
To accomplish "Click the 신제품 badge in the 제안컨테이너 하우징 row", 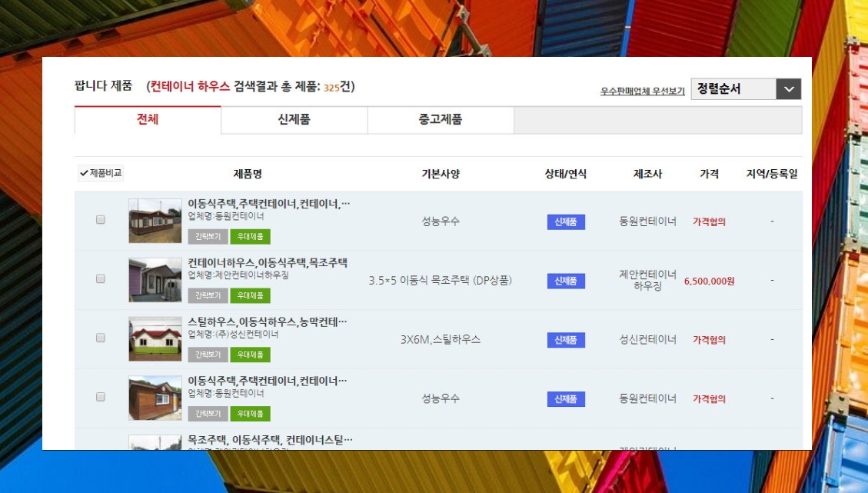I will (566, 281).
